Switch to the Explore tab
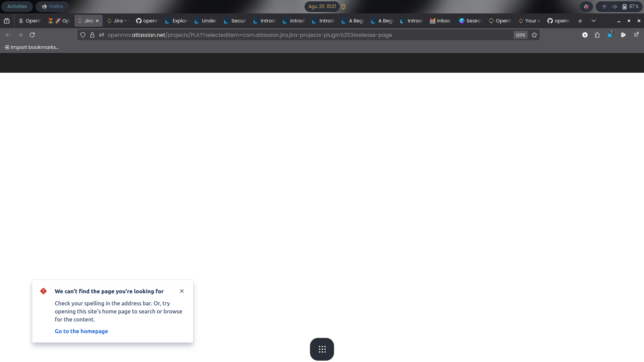 click(176, 21)
